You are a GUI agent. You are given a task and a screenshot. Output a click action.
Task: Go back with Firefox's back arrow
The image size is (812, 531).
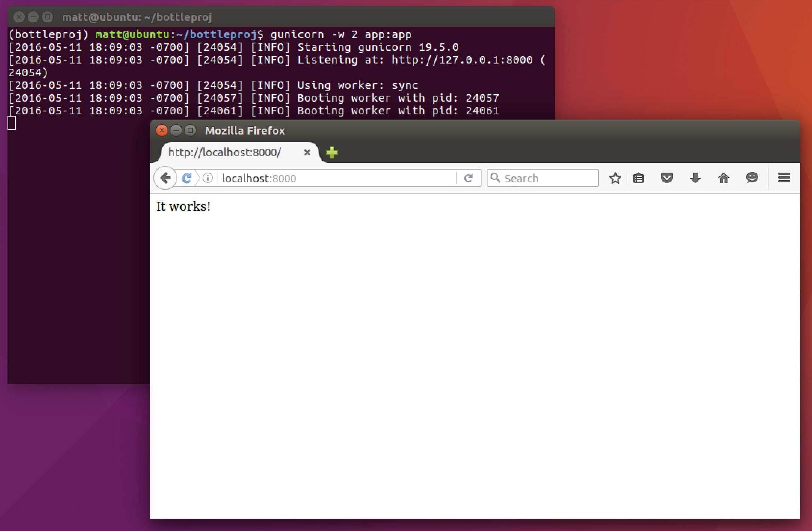[x=165, y=178]
